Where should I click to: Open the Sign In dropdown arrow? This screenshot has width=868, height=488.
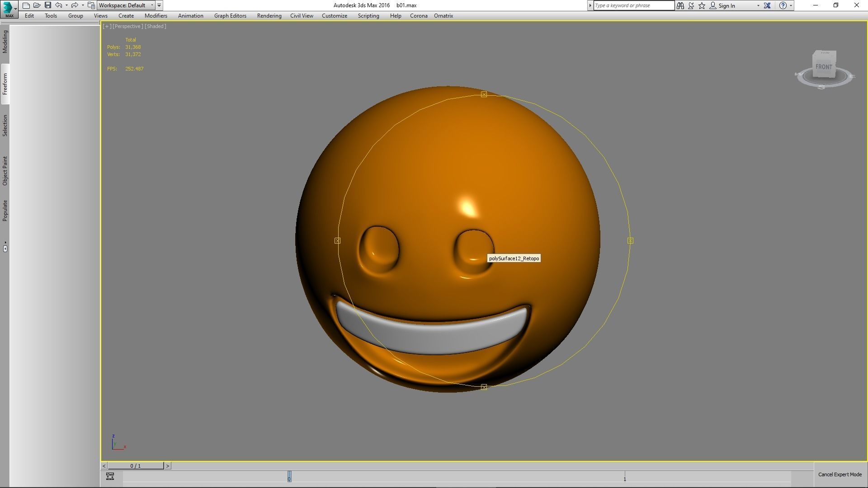[x=758, y=5]
